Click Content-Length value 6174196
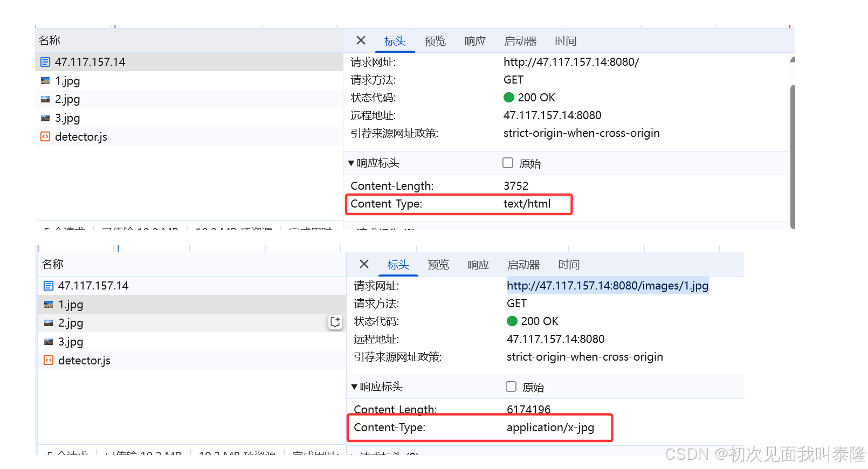 coord(529,410)
